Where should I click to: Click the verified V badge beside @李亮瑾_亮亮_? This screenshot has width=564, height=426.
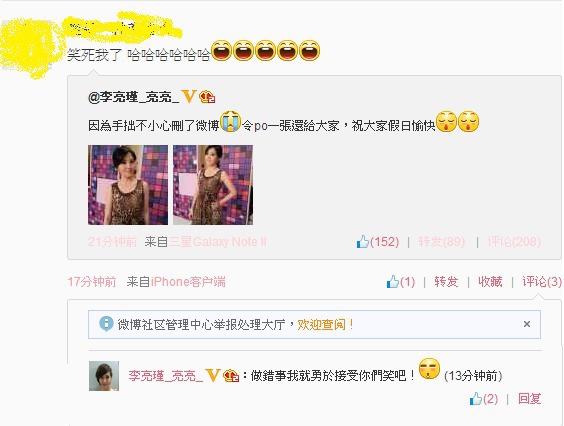coord(189,96)
